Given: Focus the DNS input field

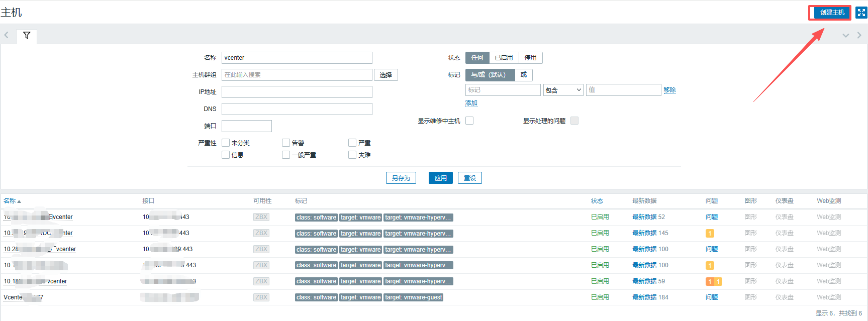Looking at the screenshot, I should point(297,109).
